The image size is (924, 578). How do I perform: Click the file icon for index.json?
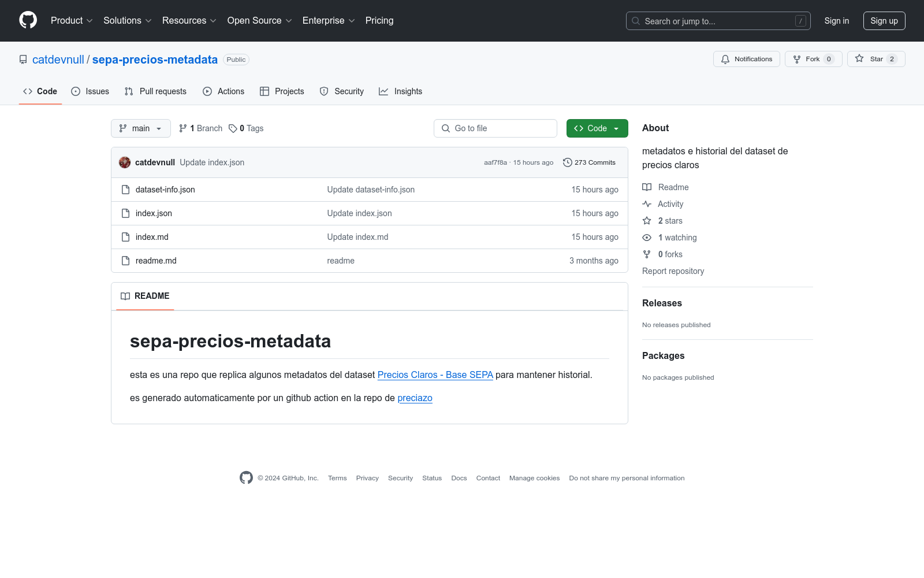click(x=125, y=213)
